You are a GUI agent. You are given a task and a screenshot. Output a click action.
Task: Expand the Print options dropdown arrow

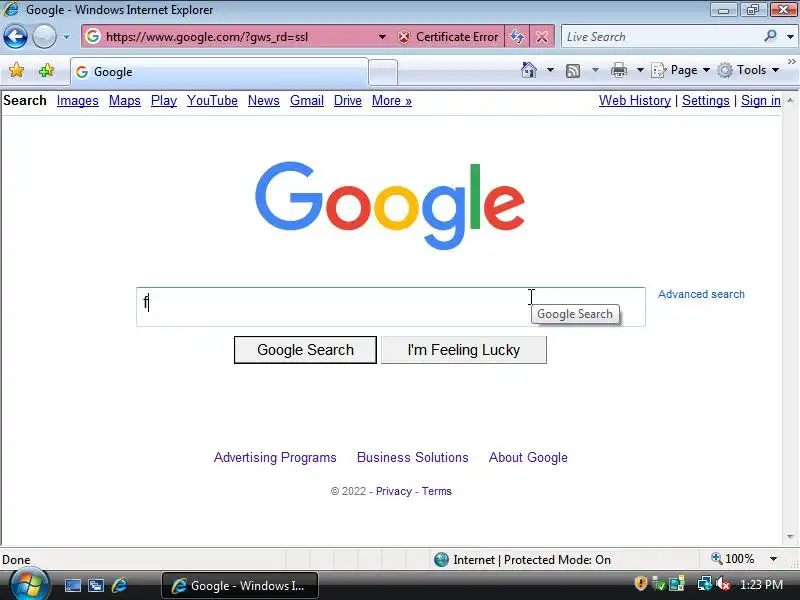coord(640,70)
